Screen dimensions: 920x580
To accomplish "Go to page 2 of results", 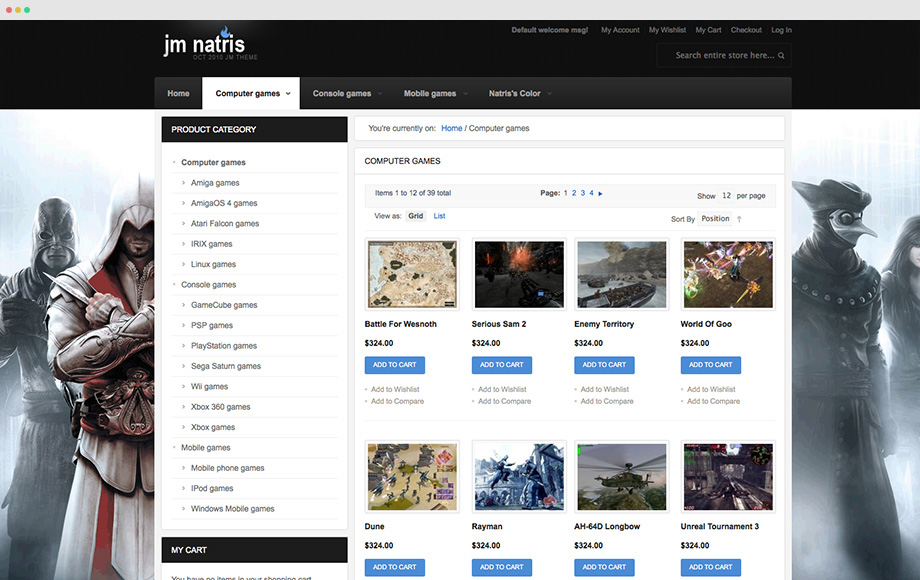I will coord(574,193).
